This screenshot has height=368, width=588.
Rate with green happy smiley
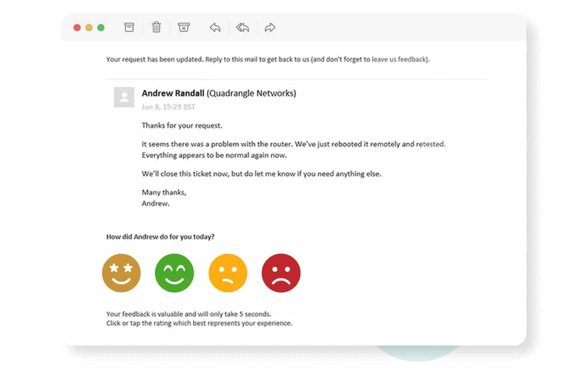tap(174, 273)
